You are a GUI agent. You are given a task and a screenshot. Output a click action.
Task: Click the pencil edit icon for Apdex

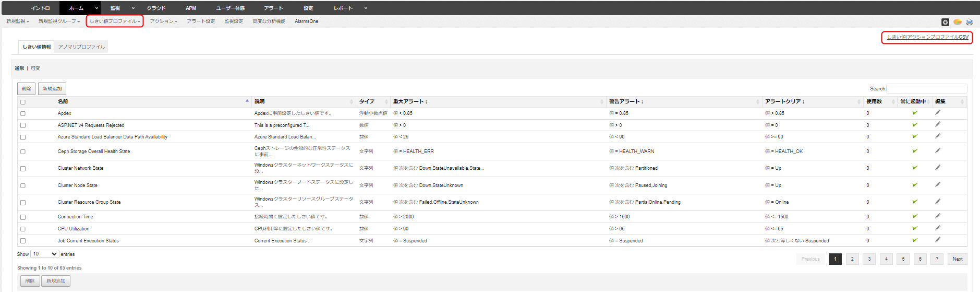[937, 113]
